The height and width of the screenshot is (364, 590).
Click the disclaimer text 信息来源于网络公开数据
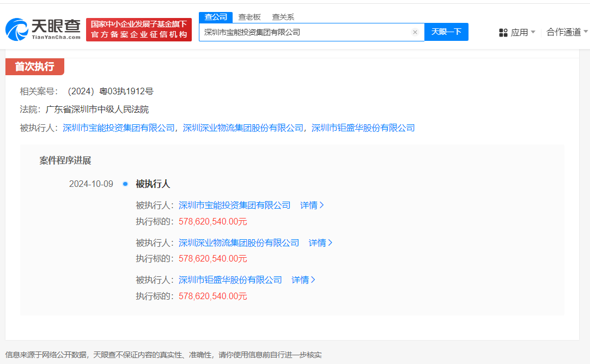click(x=46, y=355)
